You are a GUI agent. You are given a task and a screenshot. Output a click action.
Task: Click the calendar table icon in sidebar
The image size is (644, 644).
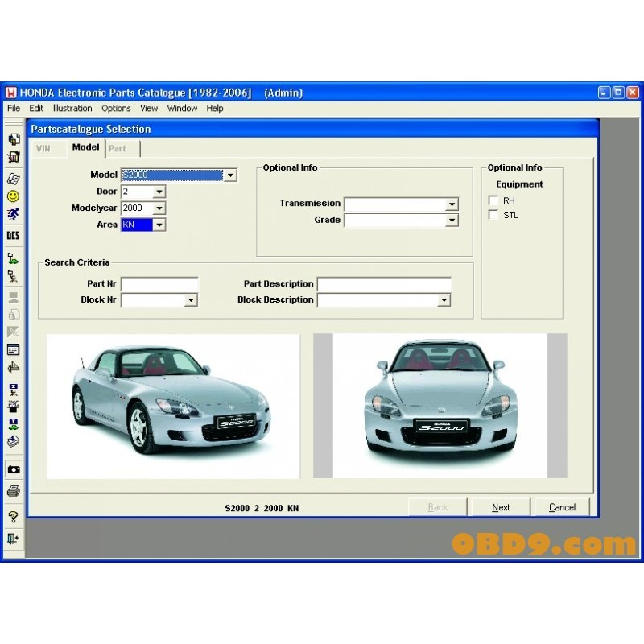(13, 349)
